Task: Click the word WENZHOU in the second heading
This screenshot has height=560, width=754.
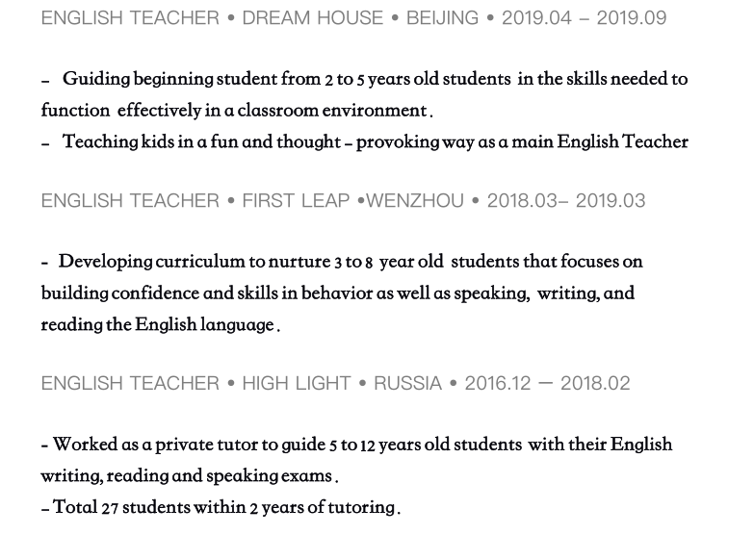Action: pos(415,201)
